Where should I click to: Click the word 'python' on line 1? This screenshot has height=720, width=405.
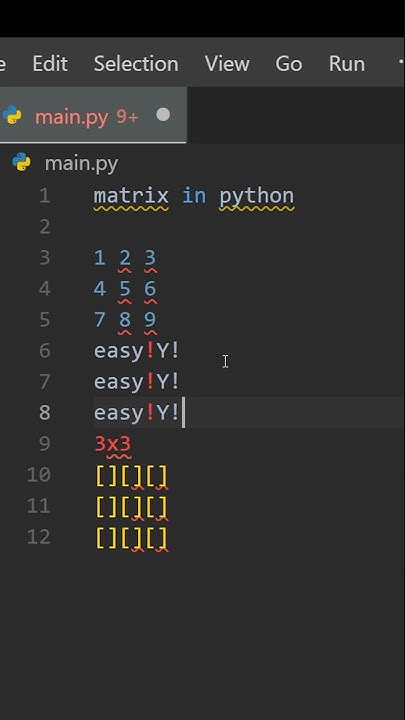tap(257, 197)
